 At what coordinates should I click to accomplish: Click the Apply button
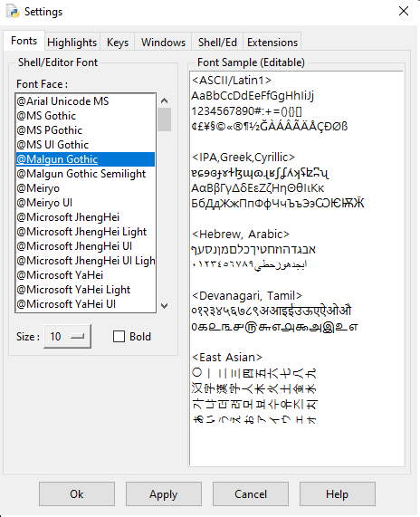tap(164, 494)
